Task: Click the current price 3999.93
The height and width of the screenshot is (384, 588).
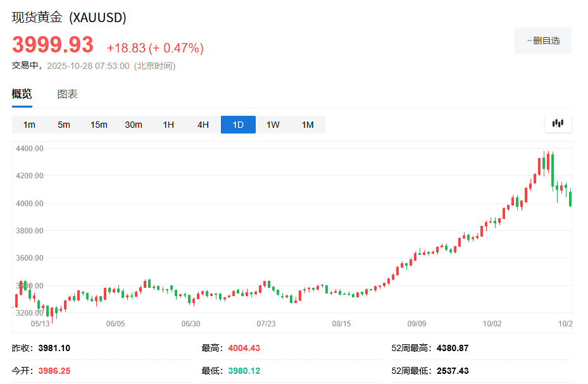Action: point(53,45)
